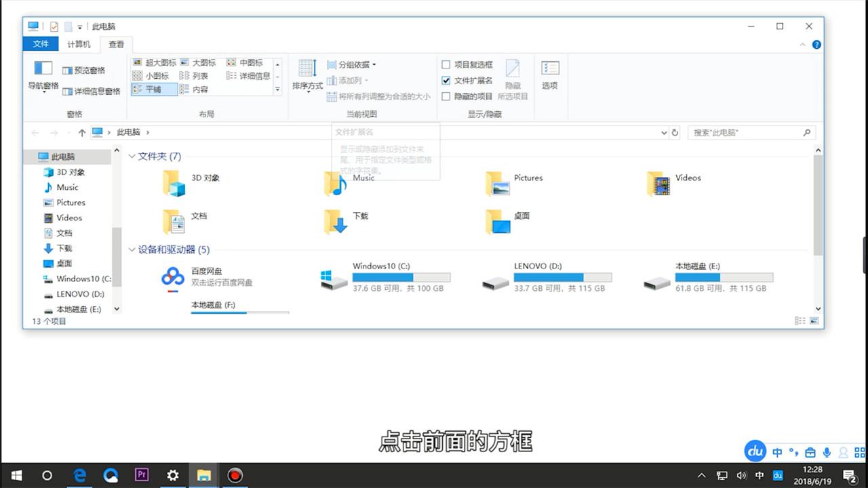This screenshot has width=868, height=488.
Task: Open the notification center icon
Action: 849,475
